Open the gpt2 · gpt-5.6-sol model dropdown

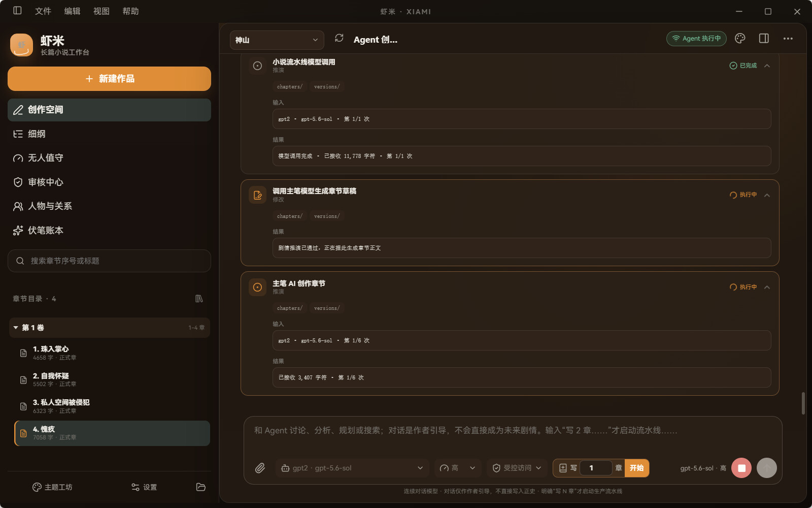point(352,468)
